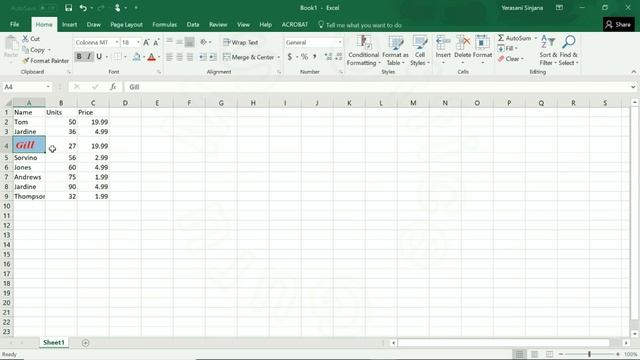
Task: Click the Decrease Indent icon
Action: tap(203, 57)
